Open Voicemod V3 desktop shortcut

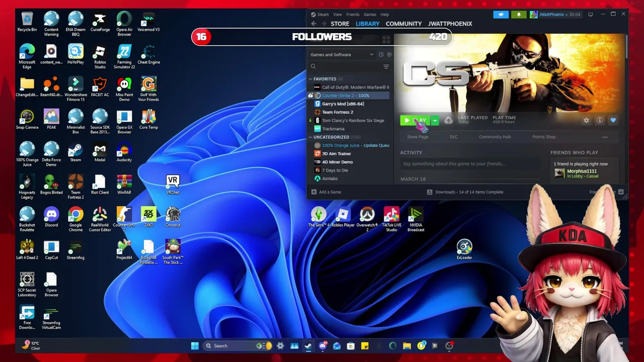point(148,22)
